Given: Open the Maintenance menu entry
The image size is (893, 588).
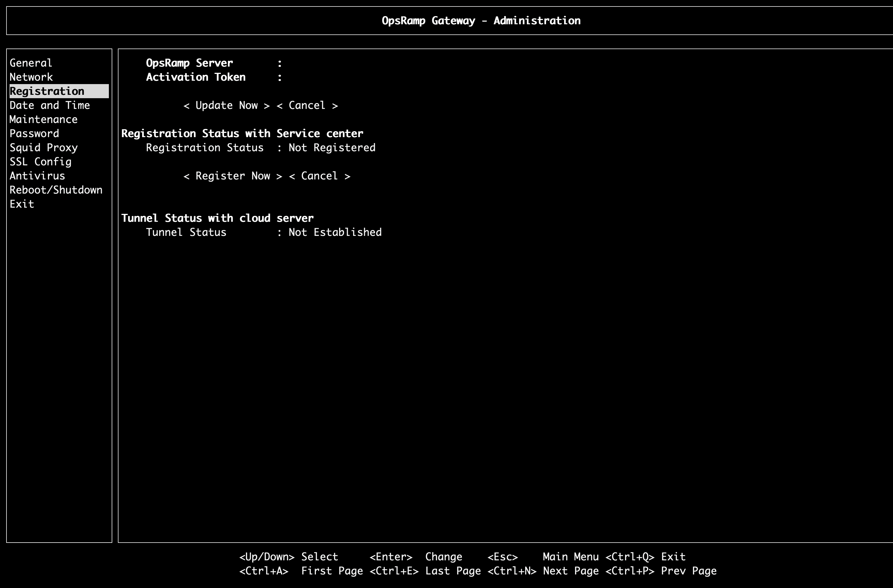Looking at the screenshot, I should pyautogui.click(x=43, y=119).
